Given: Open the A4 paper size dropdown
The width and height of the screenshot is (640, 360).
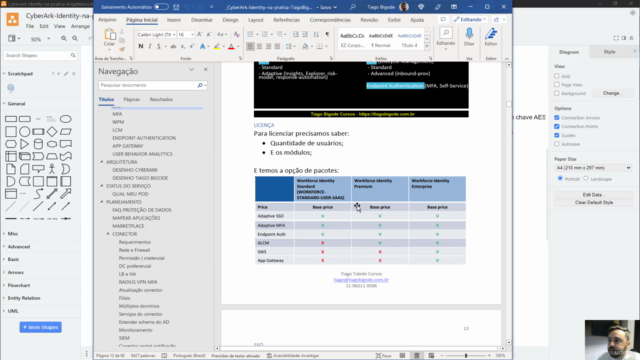Looking at the screenshot, I should coord(593,168).
